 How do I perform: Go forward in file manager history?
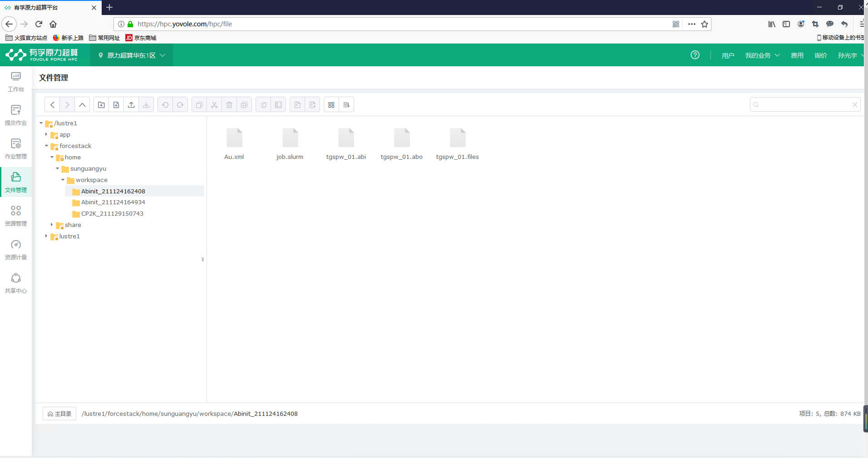coord(67,105)
